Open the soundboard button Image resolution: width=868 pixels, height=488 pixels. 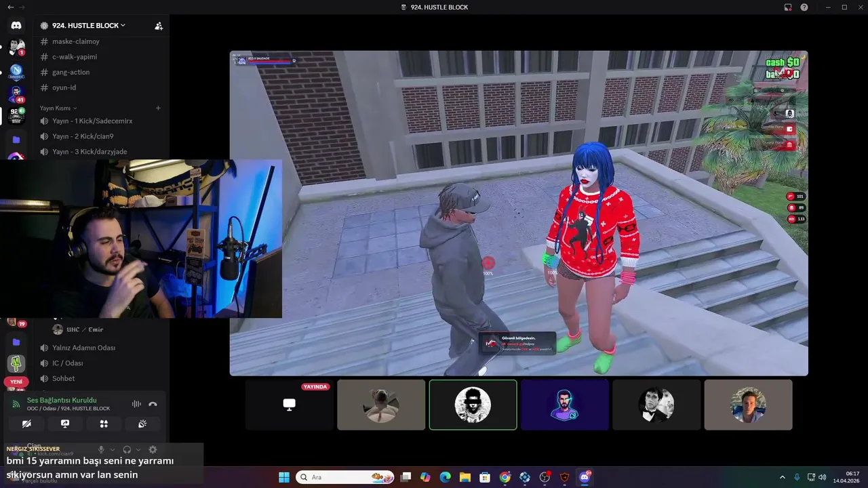[x=142, y=424]
